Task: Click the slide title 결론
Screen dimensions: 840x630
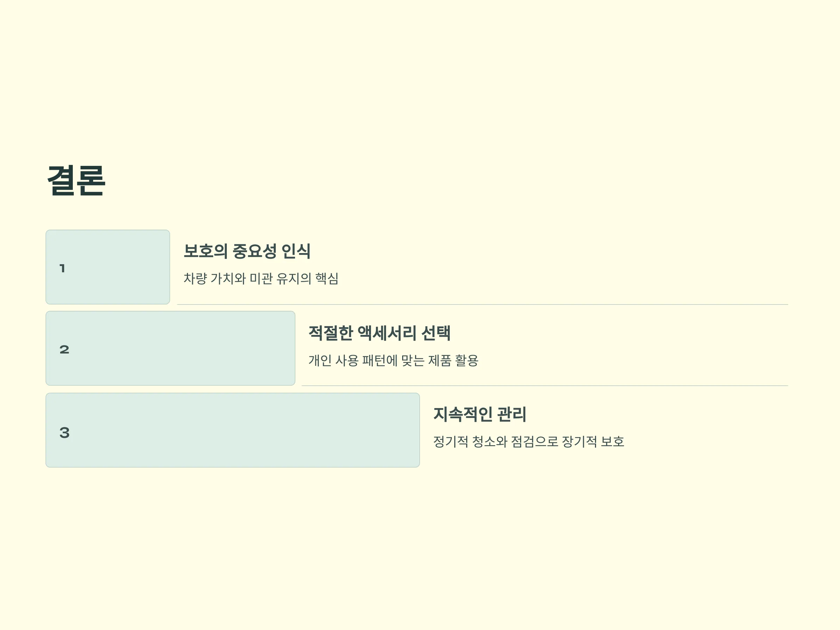Action: point(76,181)
